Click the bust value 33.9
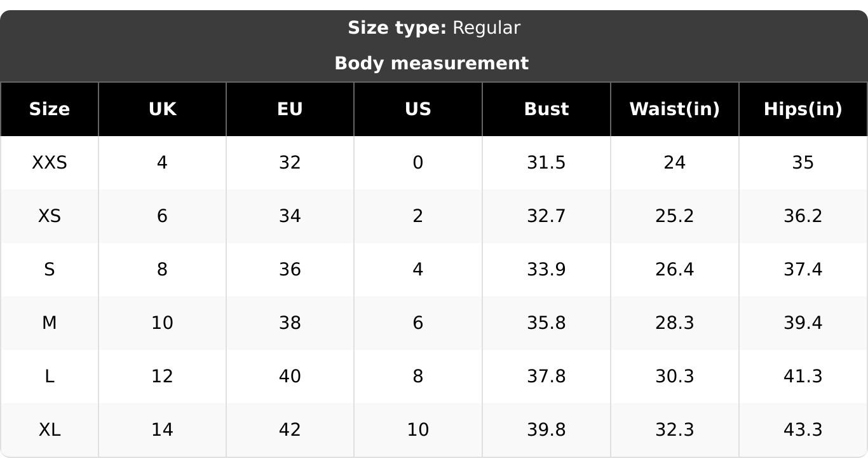The height and width of the screenshot is (458, 868). coord(546,270)
